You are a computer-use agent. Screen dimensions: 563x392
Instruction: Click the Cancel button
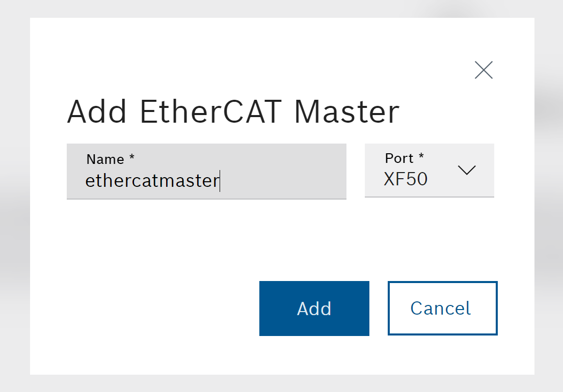pos(442,309)
